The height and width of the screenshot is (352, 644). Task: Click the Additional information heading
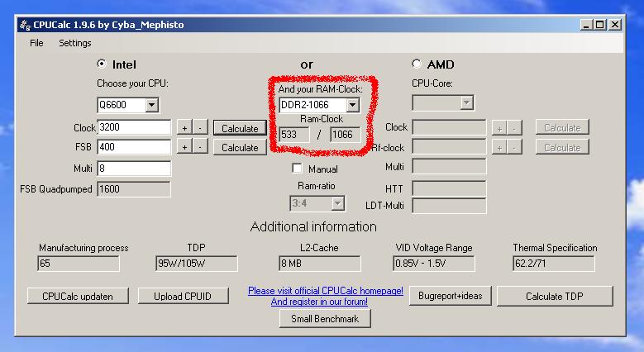pyautogui.click(x=313, y=226)
